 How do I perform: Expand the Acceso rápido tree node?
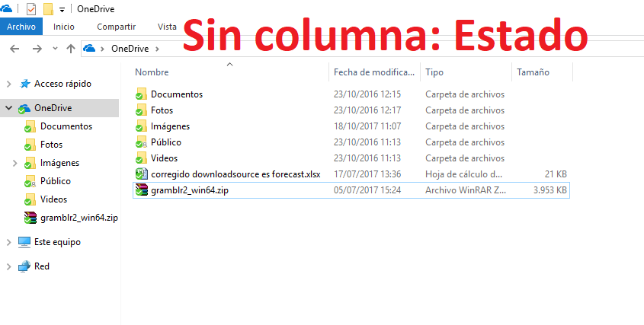(x=8, y=84)
